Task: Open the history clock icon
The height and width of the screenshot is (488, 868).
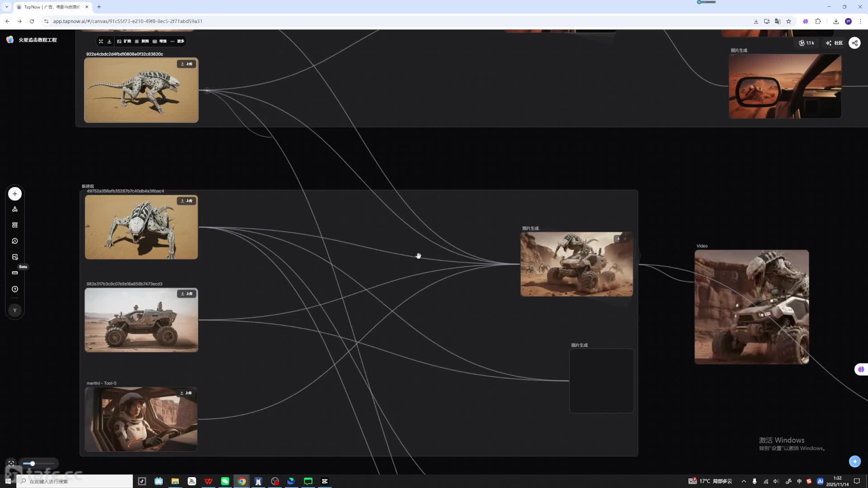Action: tap(15, 241)
